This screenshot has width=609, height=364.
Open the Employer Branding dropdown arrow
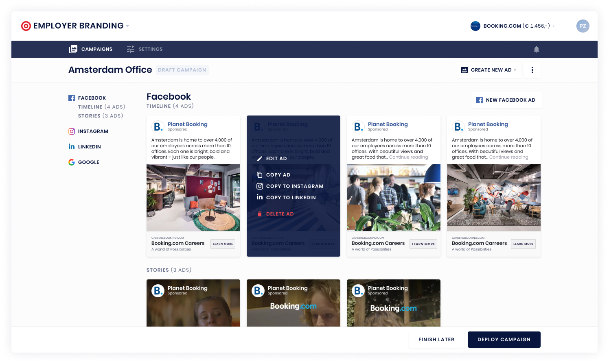tap(127, 26)
